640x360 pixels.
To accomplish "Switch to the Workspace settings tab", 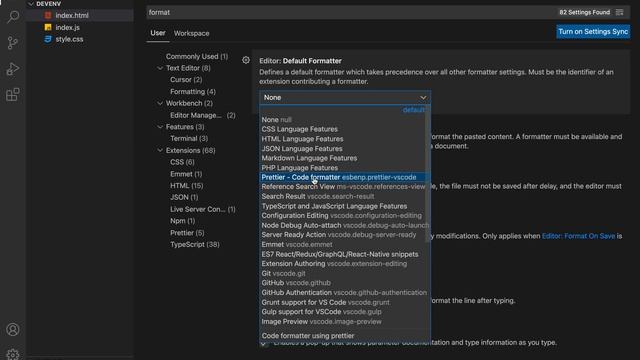I will point(191,33).
